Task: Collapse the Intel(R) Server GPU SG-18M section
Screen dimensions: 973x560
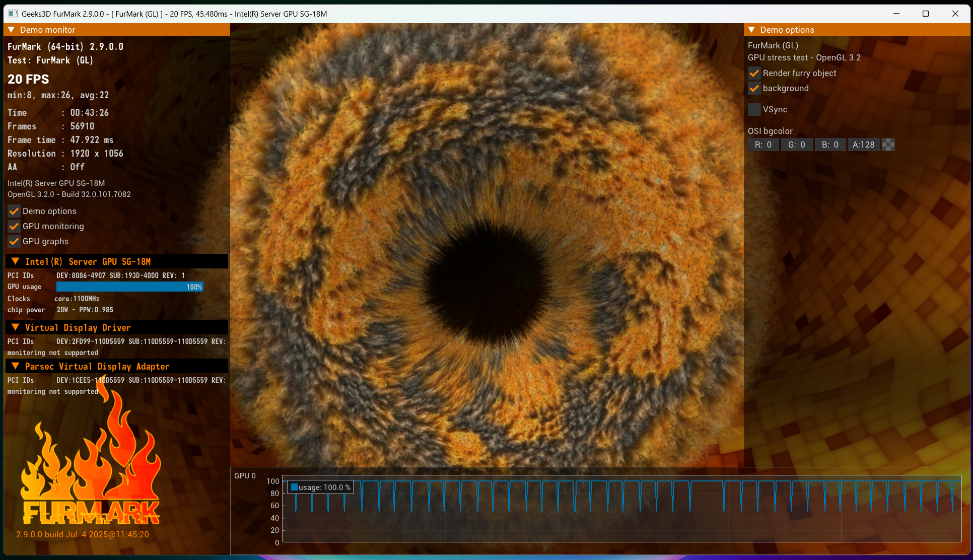Action: [16, 261]
